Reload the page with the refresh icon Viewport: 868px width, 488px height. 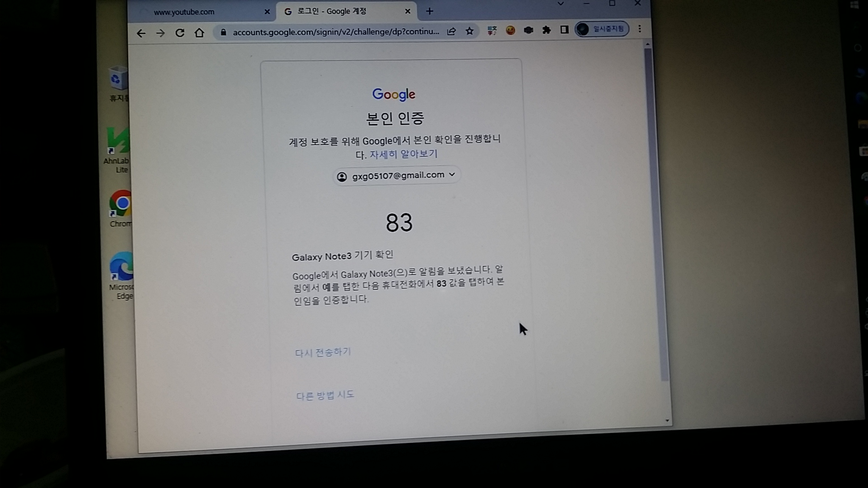[x=180, y=33]
